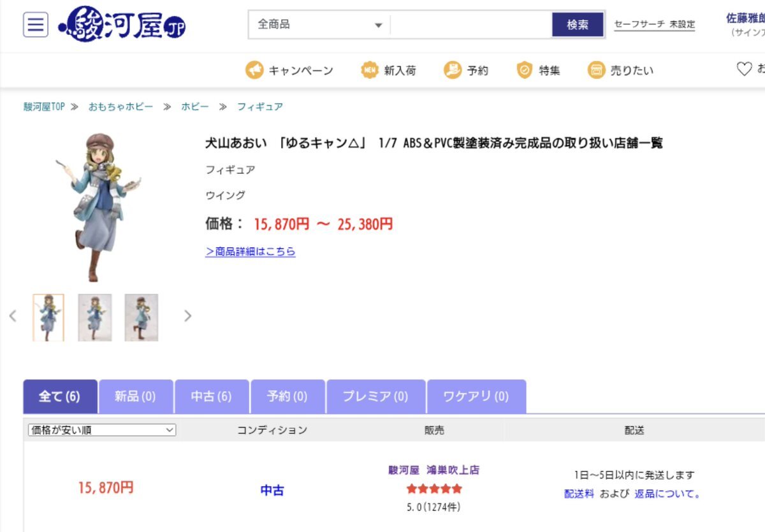Open 駿河屋 鴻巣吹上店 seller link
This screenshot has width=765, height=532.
coord(434,470)
